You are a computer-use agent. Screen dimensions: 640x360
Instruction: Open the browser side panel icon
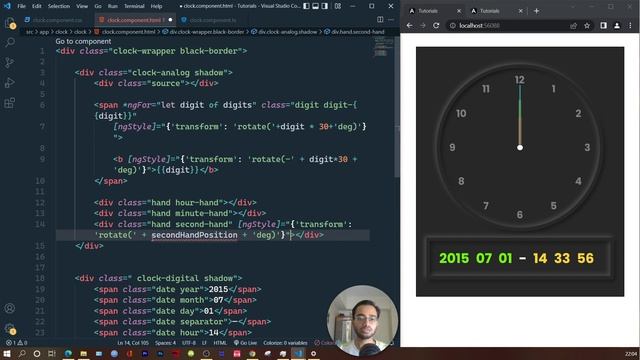(603, 25)
